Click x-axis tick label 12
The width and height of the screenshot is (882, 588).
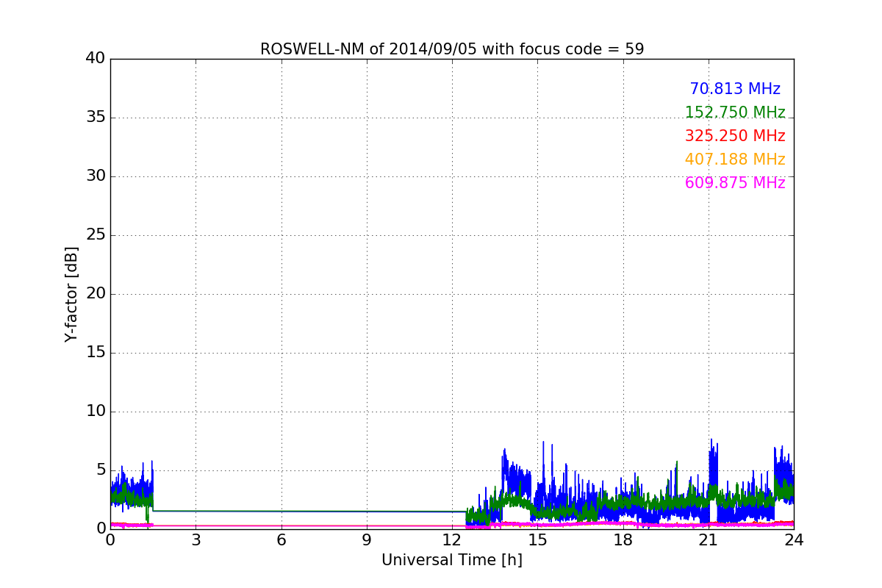pyautogui.click(x=452, y=539)
